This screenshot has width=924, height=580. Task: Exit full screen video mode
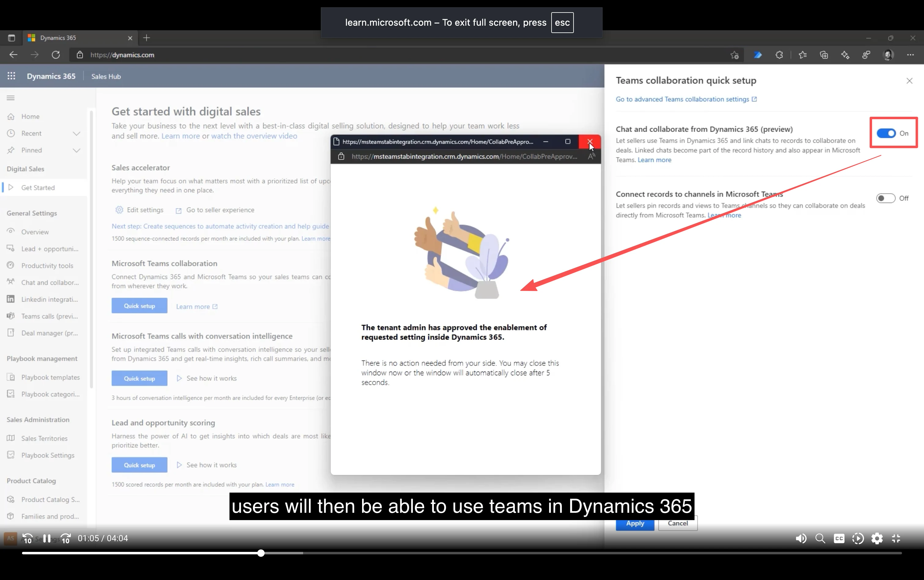[896, 538]
